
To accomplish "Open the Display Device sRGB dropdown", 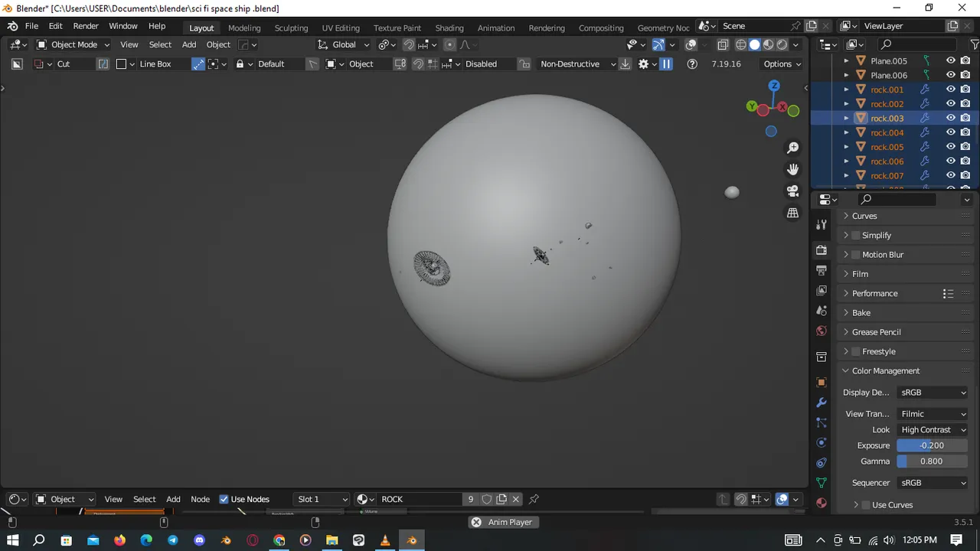I will click(x=933, y=393).
